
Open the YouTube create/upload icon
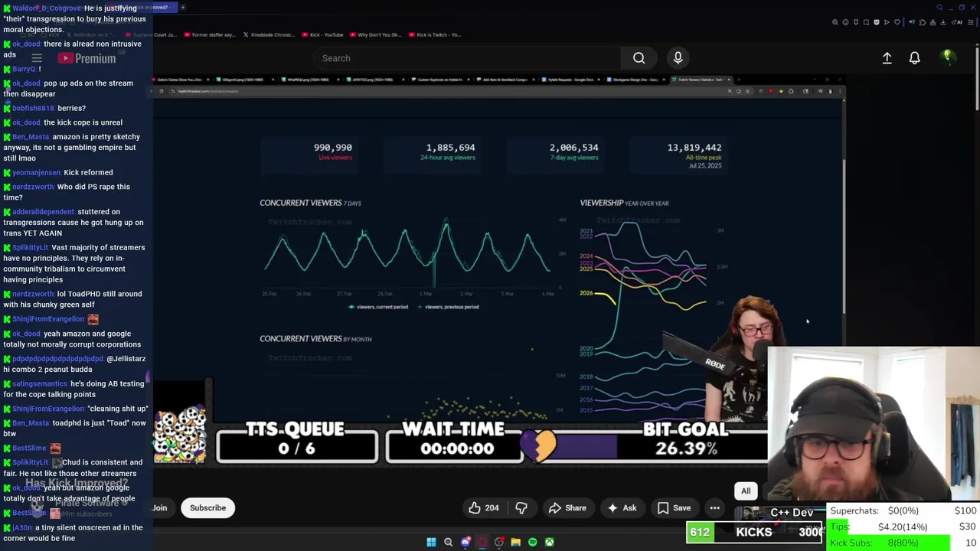(x=887, y=58)
